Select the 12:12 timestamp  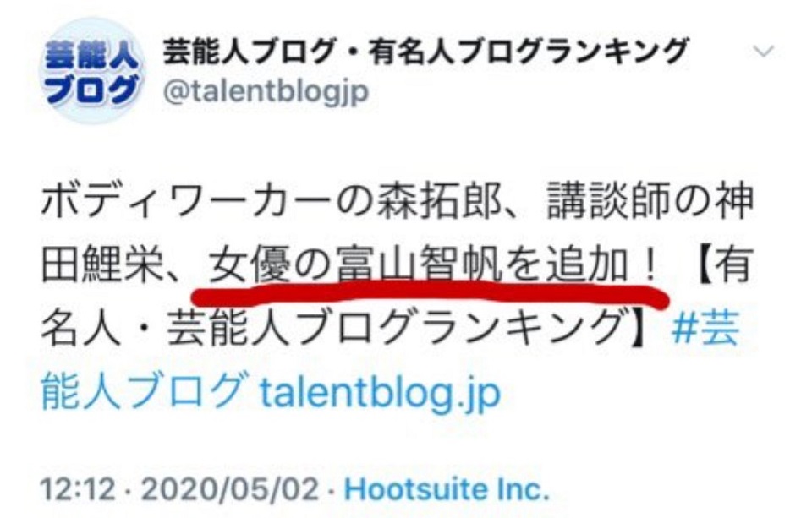(x=78, y=489)
